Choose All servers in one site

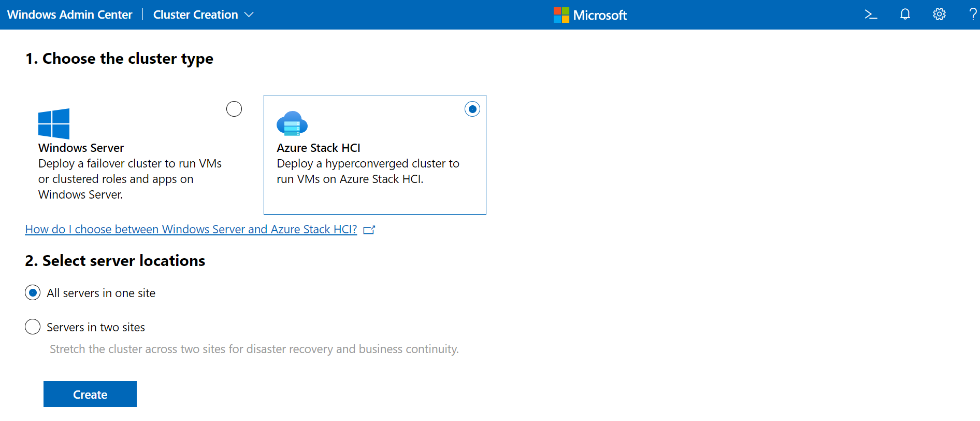pyautogui.click(x=33, y=293)
